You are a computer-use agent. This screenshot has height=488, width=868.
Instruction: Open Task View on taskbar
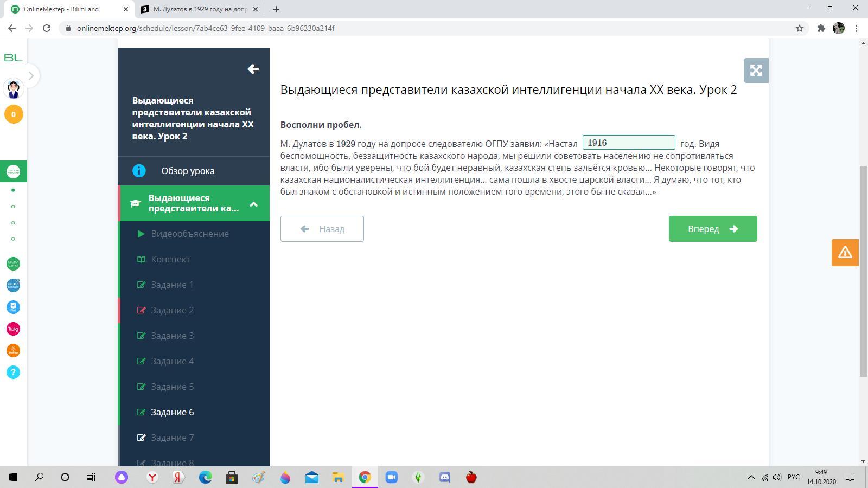pos(91,477)
